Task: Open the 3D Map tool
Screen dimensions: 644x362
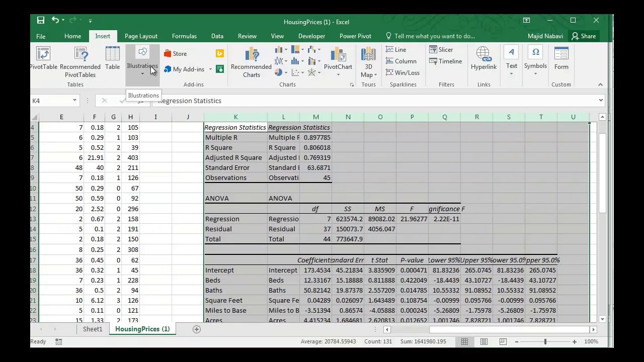Action: tap(368, 62)
